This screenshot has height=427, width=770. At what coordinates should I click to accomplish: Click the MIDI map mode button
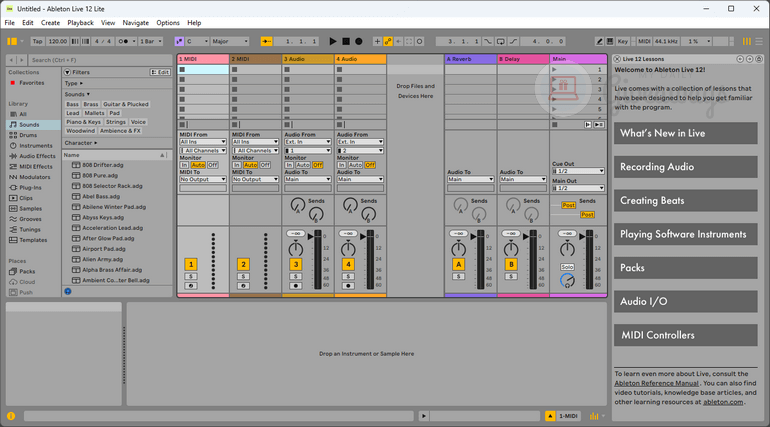[644, 41]
